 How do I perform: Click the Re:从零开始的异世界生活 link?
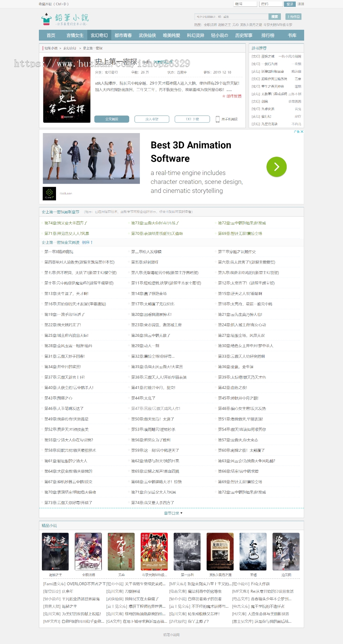[x=272, y=591]
